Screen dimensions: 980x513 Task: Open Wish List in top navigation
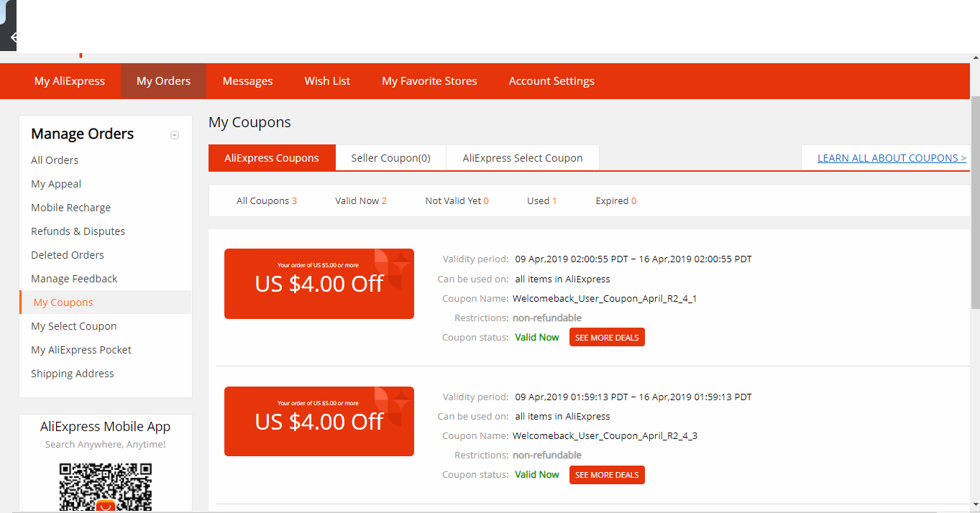(327, 81)
